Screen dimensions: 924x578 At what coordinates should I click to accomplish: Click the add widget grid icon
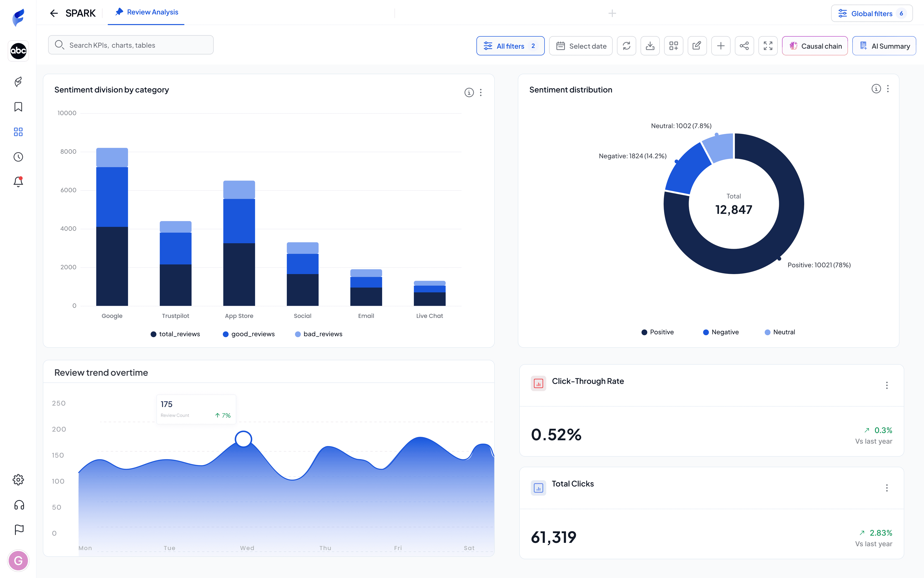pos(674,46)
